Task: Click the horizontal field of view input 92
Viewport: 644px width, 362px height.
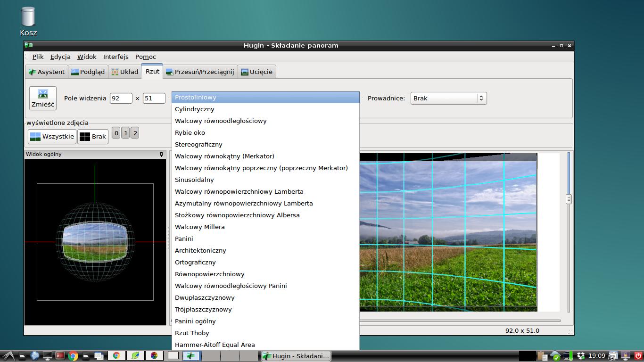Action: coord(121,98)
